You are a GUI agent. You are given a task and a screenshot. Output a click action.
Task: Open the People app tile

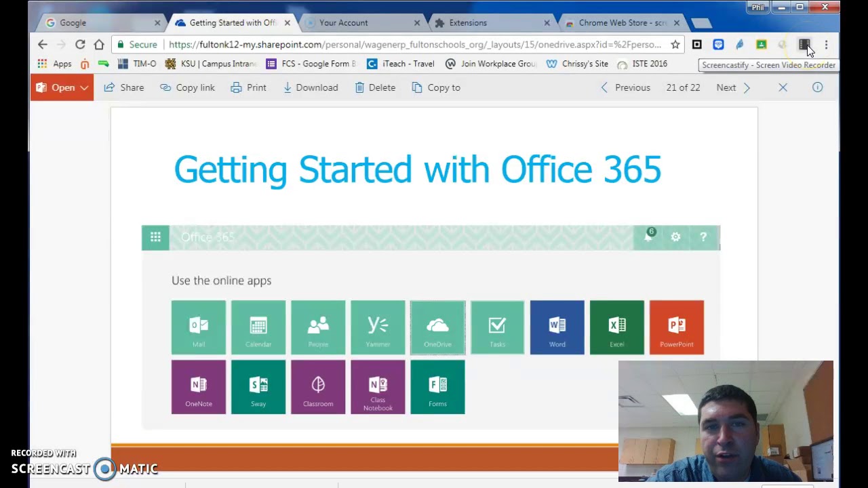[x=318, y=327]
